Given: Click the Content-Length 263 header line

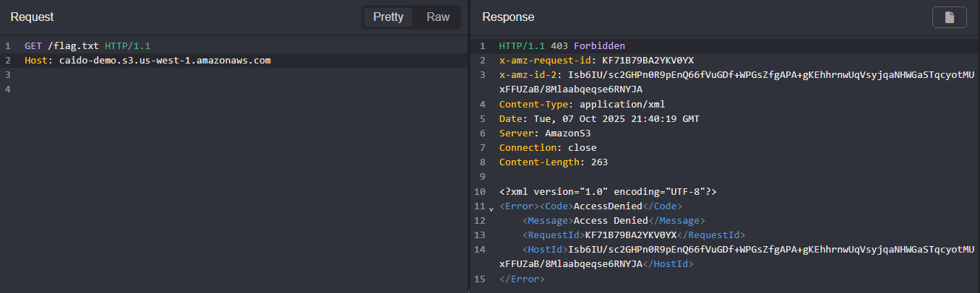Looking at the screenshot, I should pyautogui.click(x=553, y=162).
